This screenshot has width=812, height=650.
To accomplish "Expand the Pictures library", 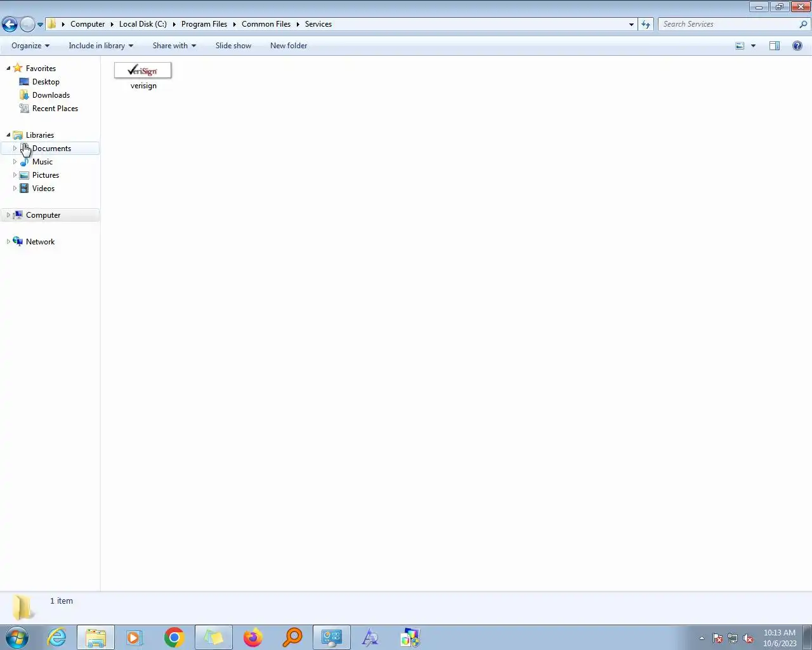I will coord(15,175).
